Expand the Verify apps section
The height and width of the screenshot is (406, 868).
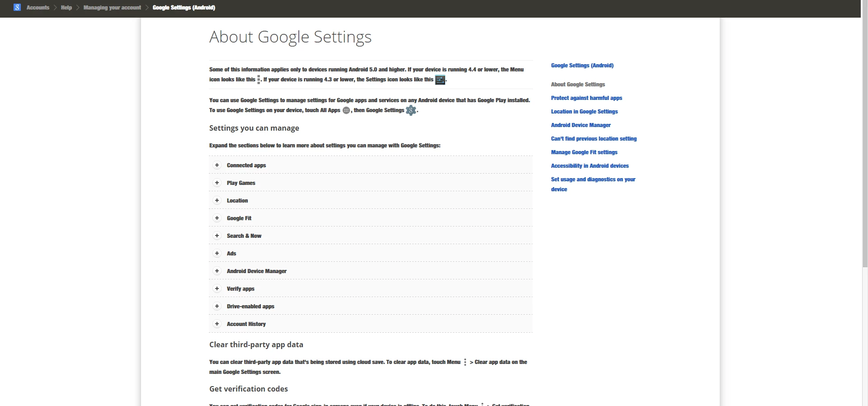pyautogui.click(x=371, y=288)
